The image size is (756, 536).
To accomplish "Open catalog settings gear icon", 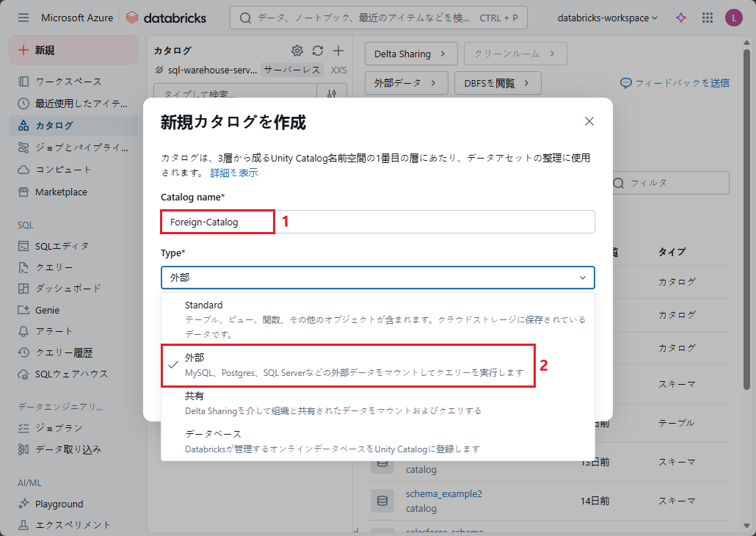I will (x=297, y=51).
